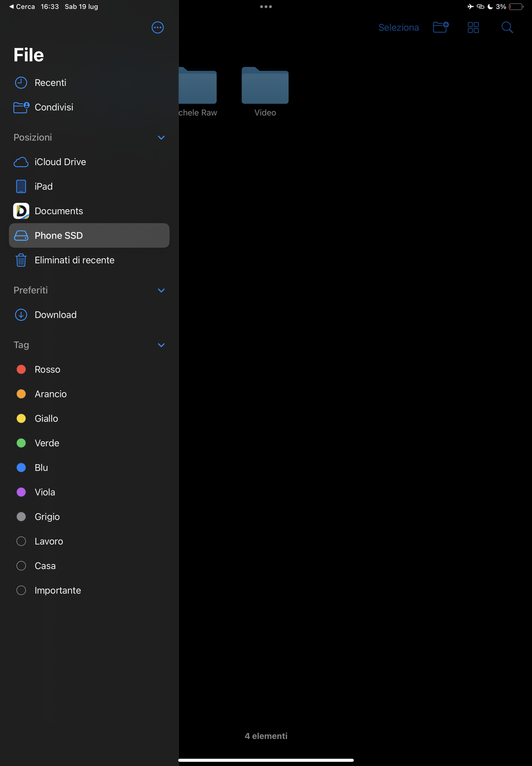The image size is (532, 766).
Task: Open search with magnifying glass icon
Action: tap(507, 28)
